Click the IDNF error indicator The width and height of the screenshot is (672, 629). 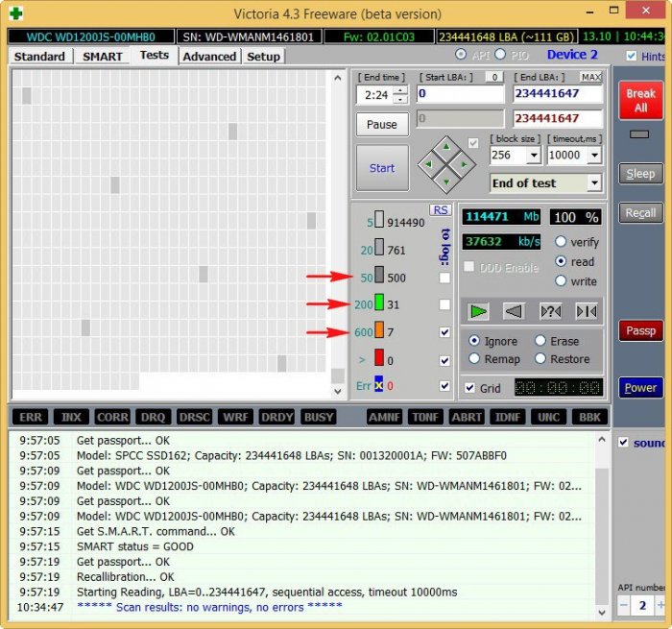click(x=508, y=417)
